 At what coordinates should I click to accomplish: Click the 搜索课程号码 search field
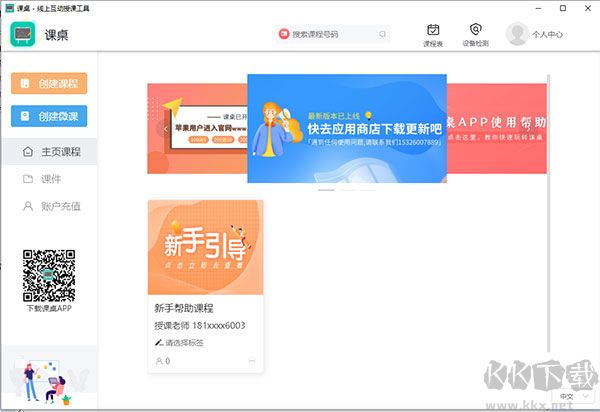[x=332, y=34]
